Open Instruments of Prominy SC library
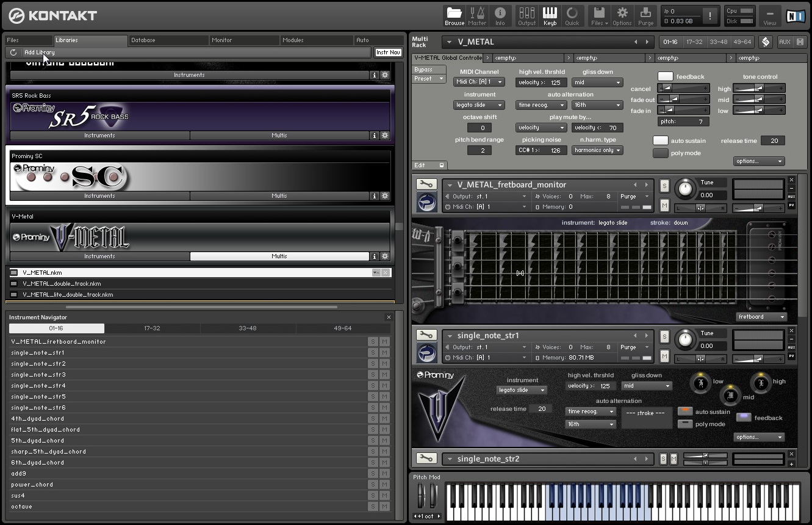The image size is (812, 525). [x=99, y=196]
